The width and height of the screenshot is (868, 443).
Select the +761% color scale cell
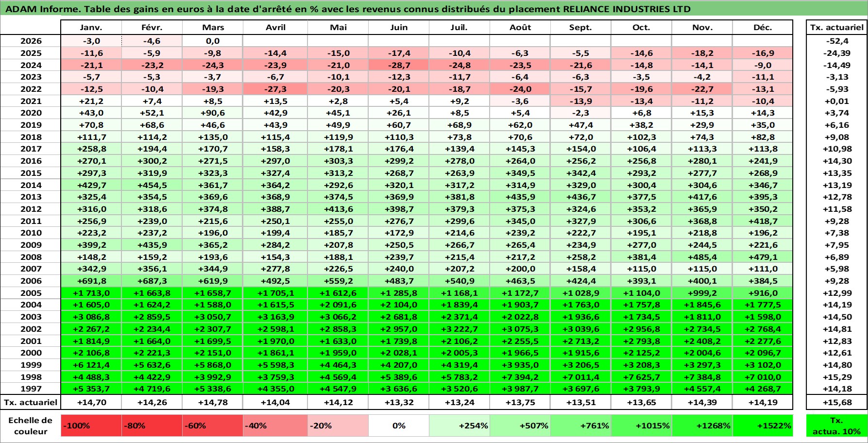click(x=580, y=426)
